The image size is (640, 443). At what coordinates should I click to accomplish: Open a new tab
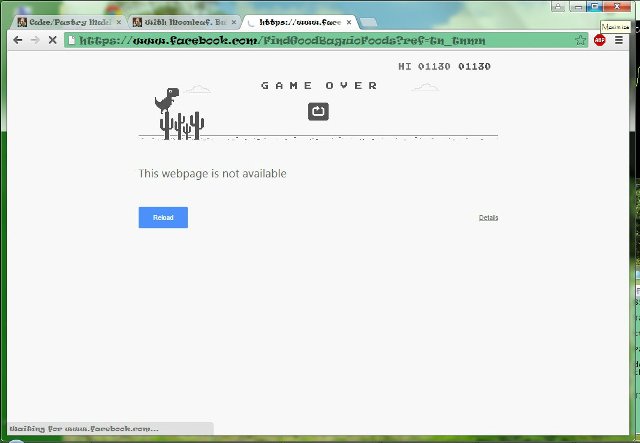tap(368, 22)
